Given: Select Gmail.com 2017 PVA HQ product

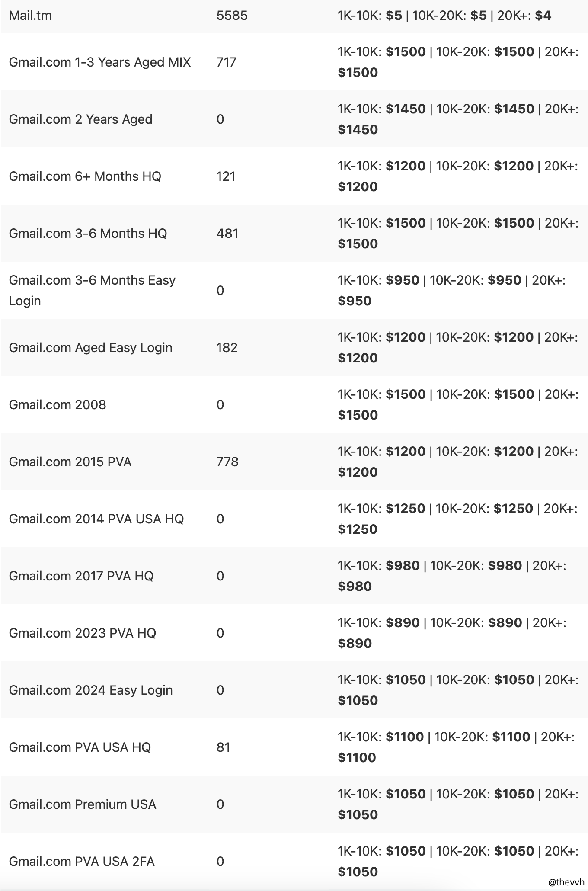Looking at the screenshot, I should coord(81,576).
